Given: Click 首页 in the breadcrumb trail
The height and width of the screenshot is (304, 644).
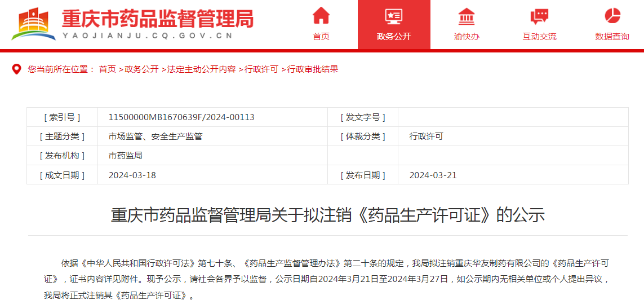Looking at the screenshot, I should pos(108,69).
